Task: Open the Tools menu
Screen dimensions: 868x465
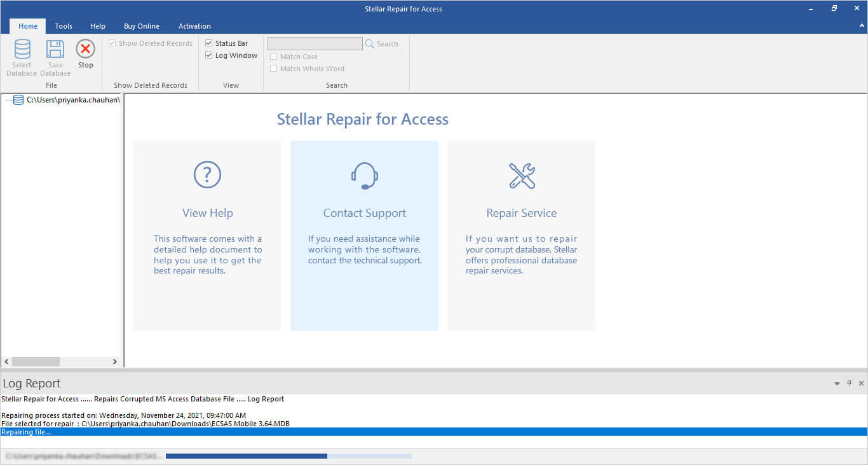Action: pos(63,26)
